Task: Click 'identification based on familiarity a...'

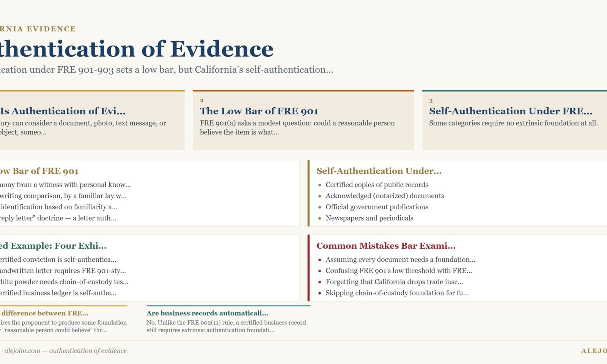Action: click(59, 207)
